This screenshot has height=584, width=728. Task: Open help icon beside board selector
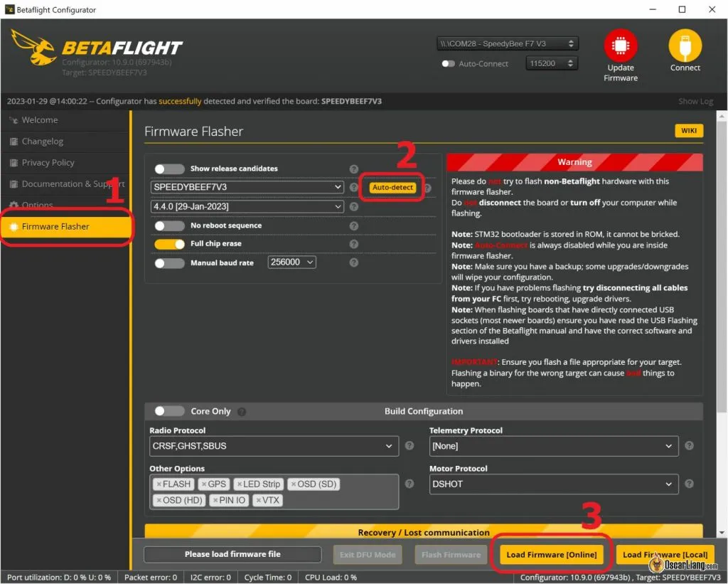(x=354, y=187)
